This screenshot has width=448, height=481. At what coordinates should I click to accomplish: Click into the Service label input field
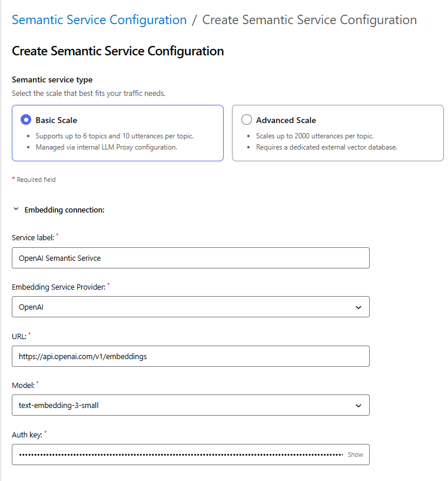[190, 258]
